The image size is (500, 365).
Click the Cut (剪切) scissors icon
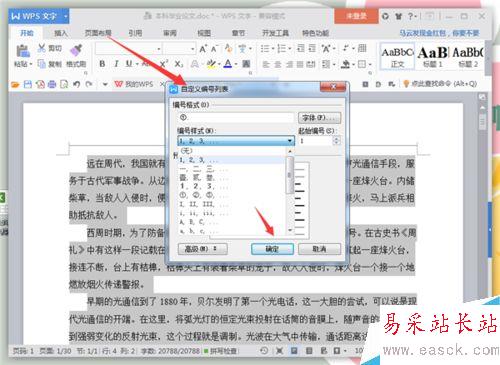point(41,48)
